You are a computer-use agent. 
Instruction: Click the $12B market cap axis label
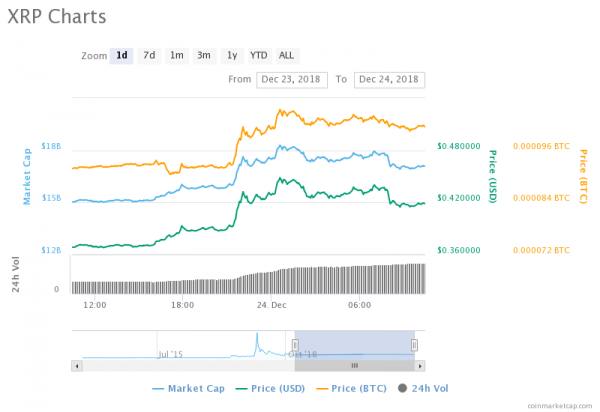tap(51, 250)
